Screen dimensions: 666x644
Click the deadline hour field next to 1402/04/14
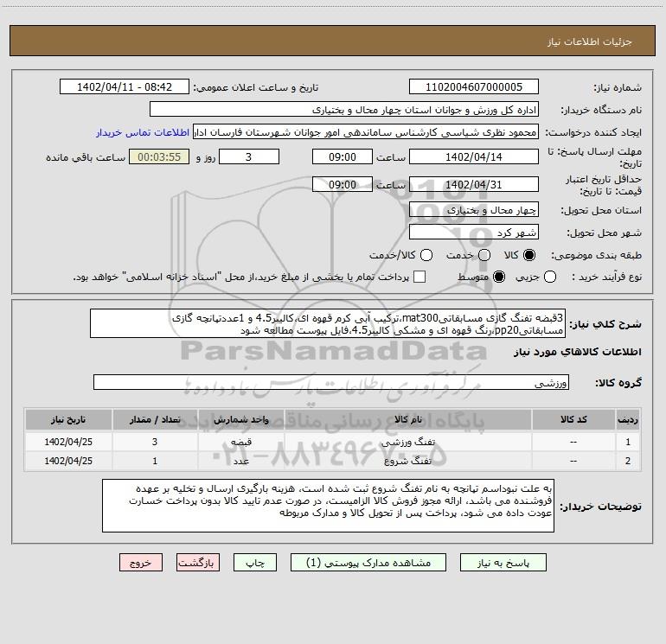click(x=343, y=156)
